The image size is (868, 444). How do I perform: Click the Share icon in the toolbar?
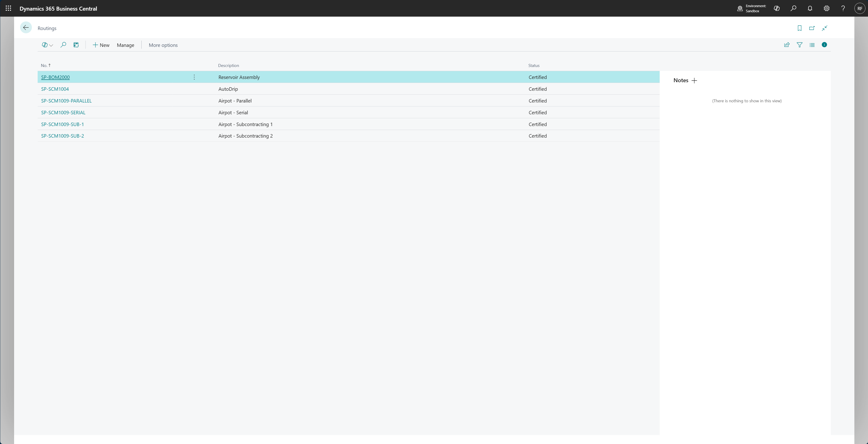[x=787, y=45]
